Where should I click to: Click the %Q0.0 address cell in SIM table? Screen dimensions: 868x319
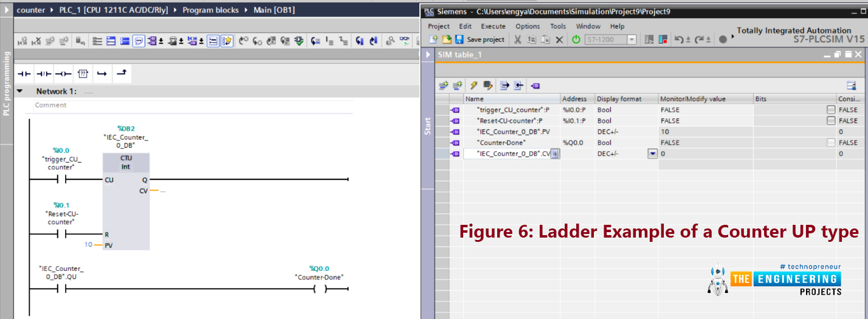tap(577, 143)
